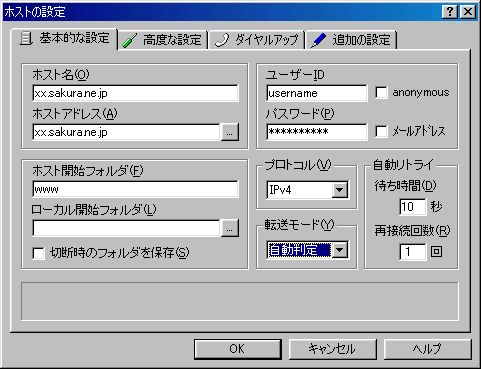This screenshot has width=481, height=369.
Task: Click the document icon on 基本的な設定 tab
Action: pyautogui.click(x=26, y=38)
